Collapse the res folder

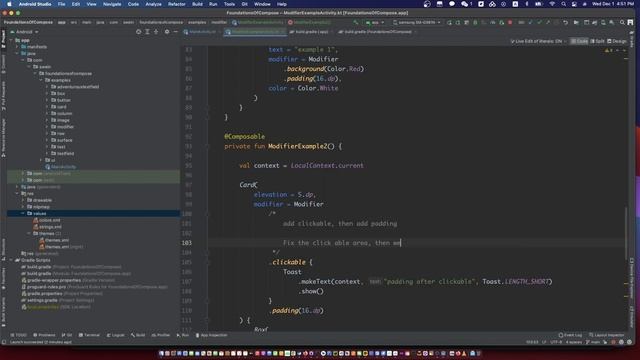click(17, 193)
